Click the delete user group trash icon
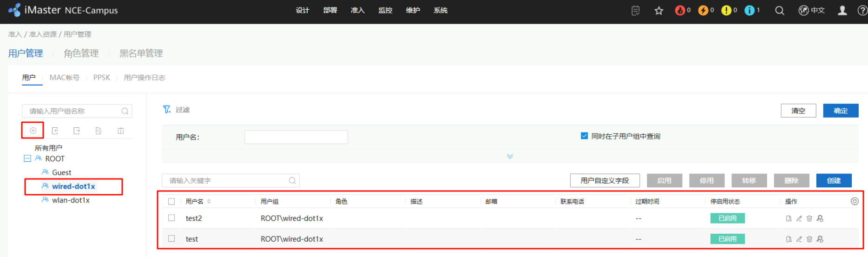The width and height of the screenshot is (868, 257). click(x=121, y=131)
